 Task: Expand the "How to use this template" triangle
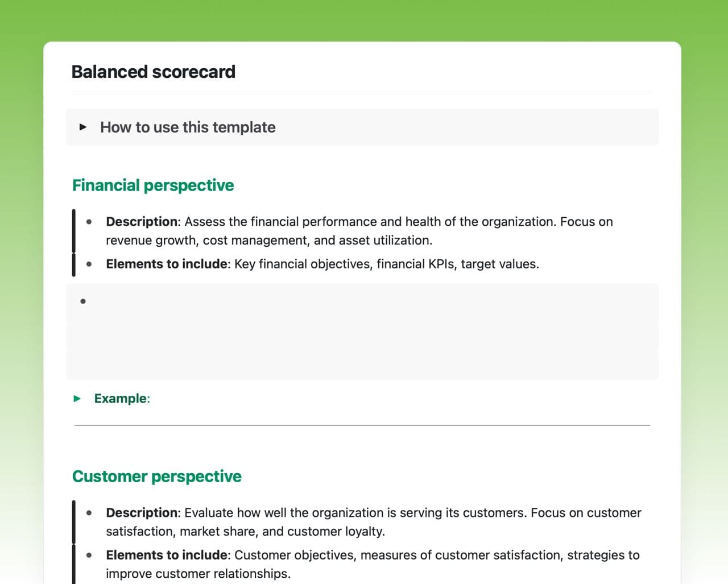coord(83,127)
